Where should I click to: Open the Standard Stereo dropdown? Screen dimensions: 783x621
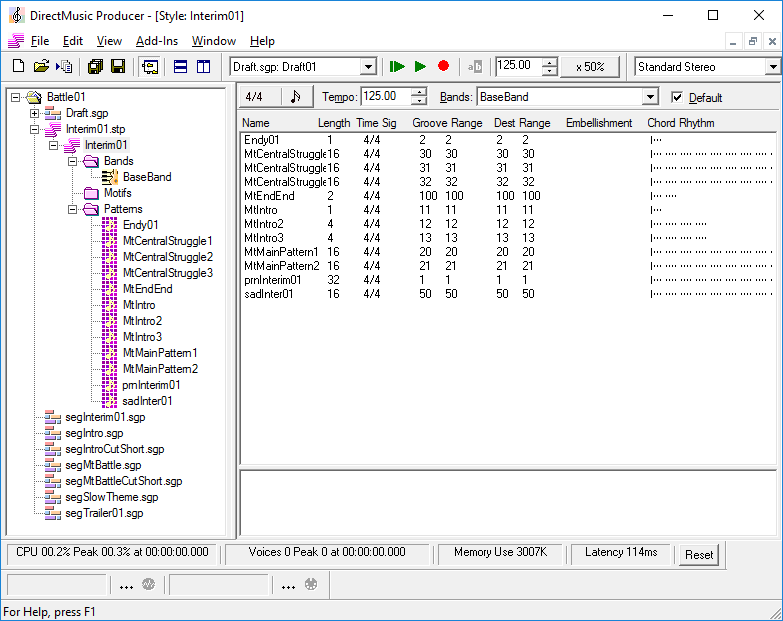click(772, 67)
